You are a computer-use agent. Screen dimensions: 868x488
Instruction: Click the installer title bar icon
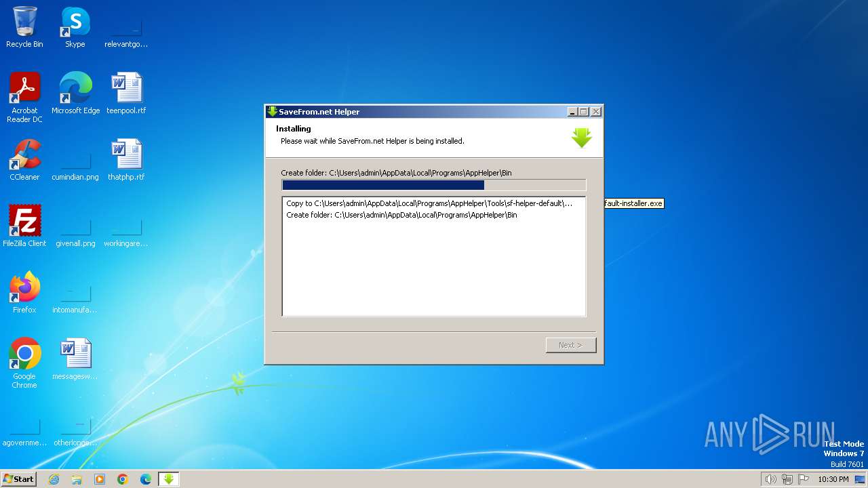(x=272, y=112)
